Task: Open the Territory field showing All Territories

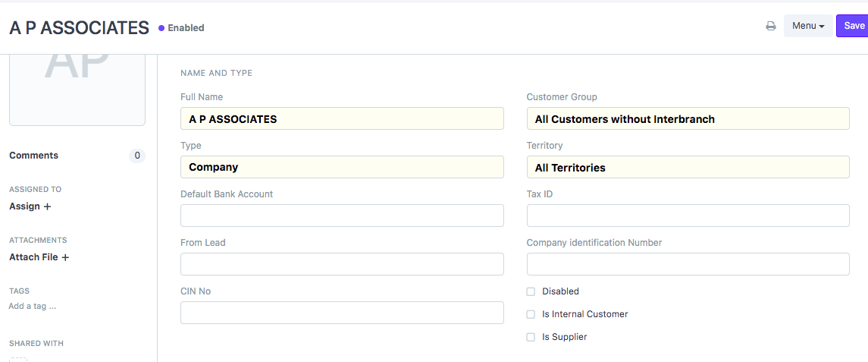Action: click(688, 167)
